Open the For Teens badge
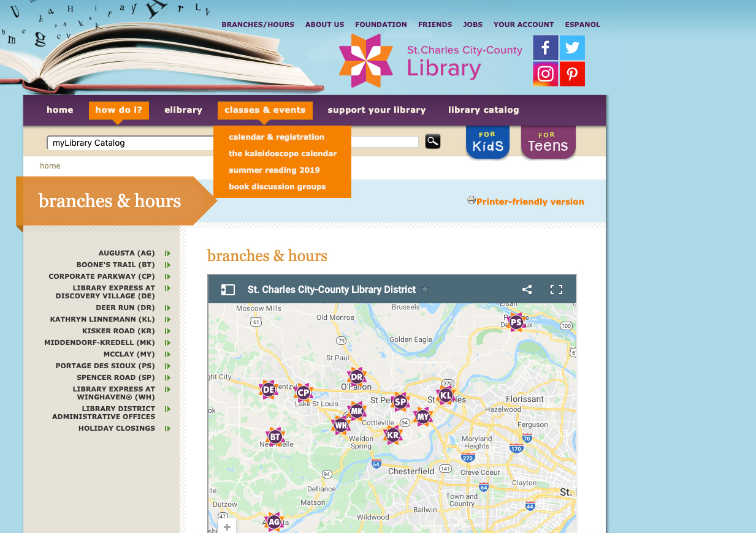Screen dimensions: 756x533 [548, 142]
